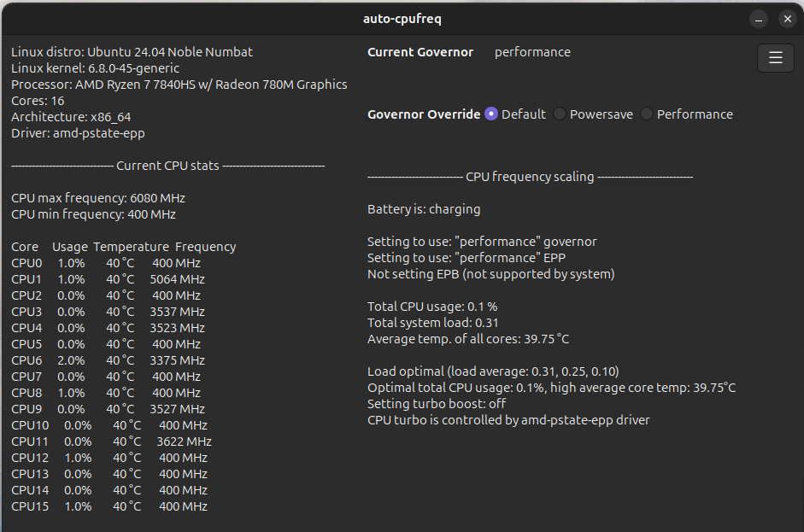804x532 pixels.
Task: Minimize the auto-cpufreq window
Action: [x=759, y=19]
